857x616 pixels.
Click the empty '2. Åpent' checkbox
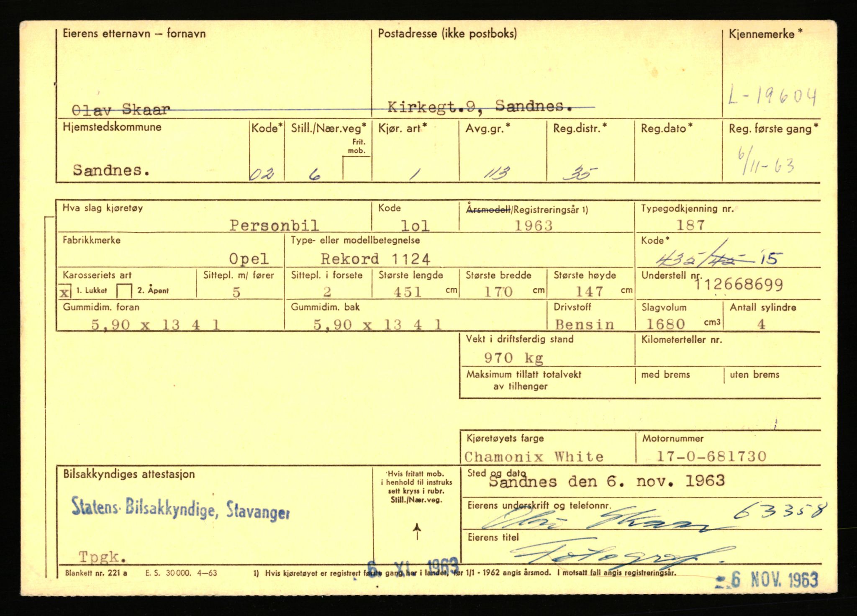coord(125,291)
